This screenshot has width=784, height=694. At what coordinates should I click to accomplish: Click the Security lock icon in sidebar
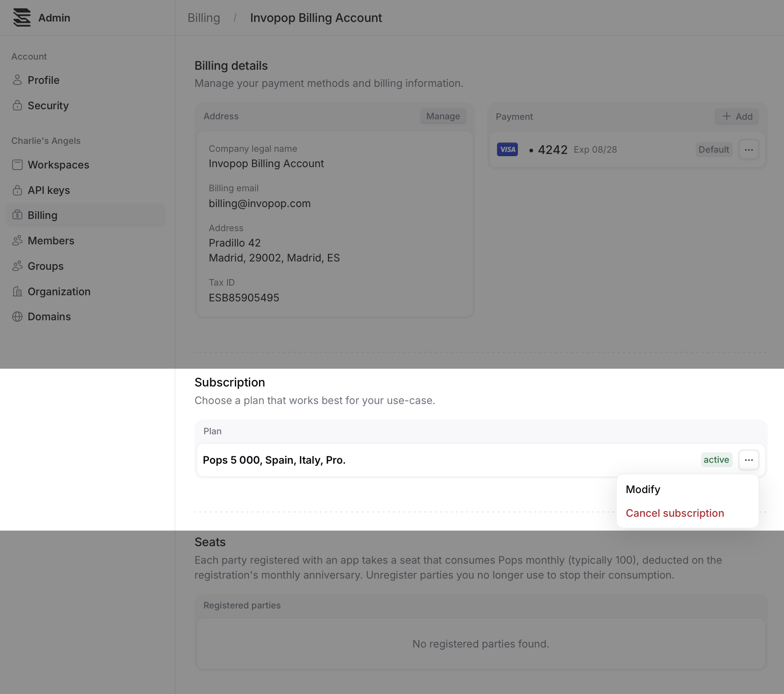pos(17,105)
